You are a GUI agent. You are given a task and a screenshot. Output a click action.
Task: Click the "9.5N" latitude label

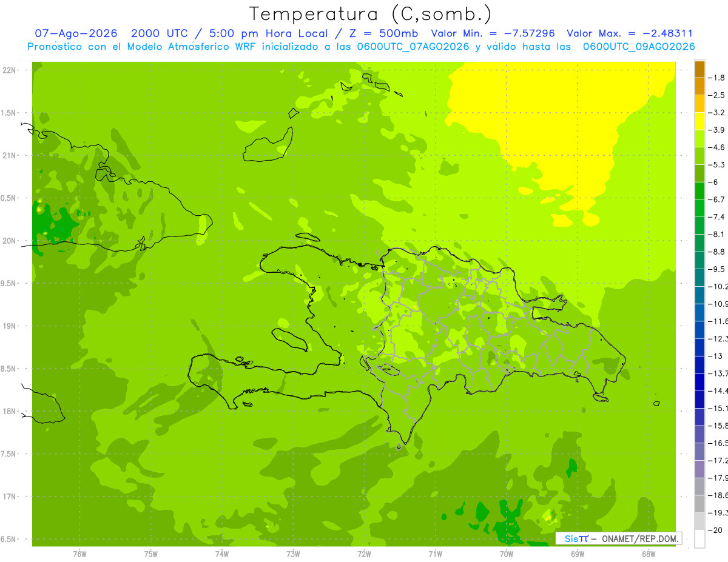point(8,284)
